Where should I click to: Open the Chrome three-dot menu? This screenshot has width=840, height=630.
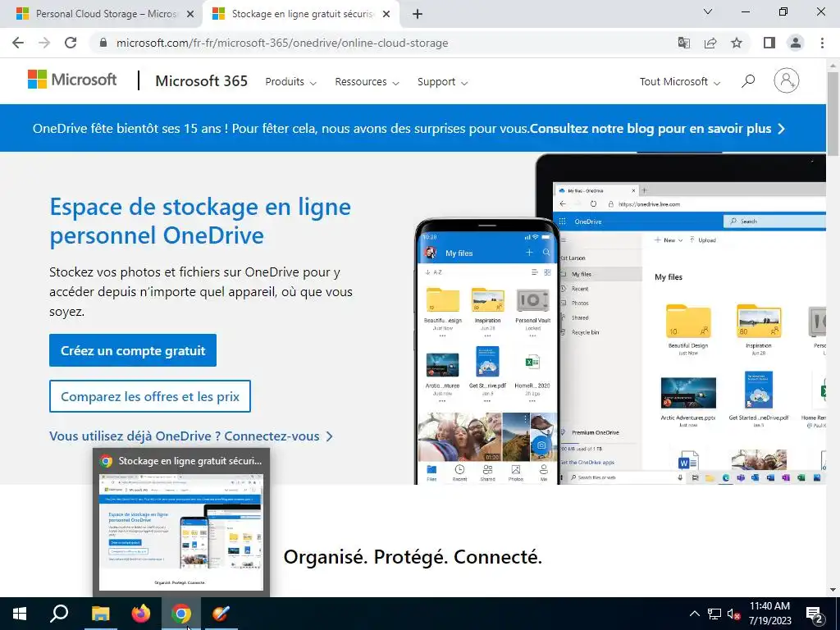[x=822, y=43]
